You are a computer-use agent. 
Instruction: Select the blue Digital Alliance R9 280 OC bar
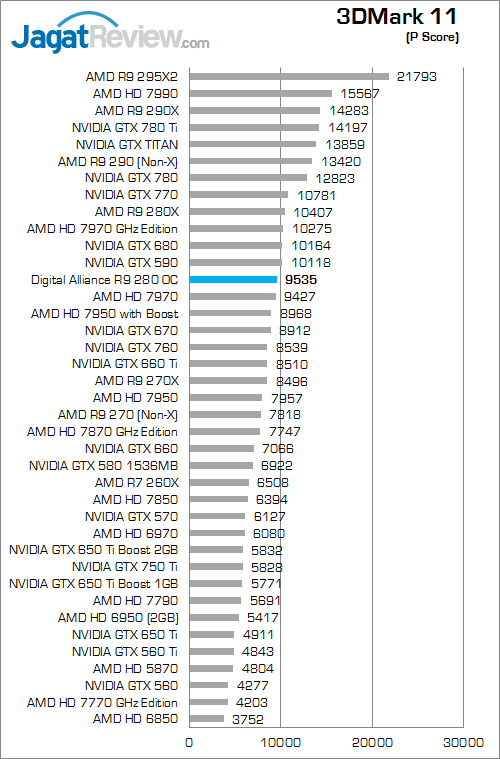(233, 279)
